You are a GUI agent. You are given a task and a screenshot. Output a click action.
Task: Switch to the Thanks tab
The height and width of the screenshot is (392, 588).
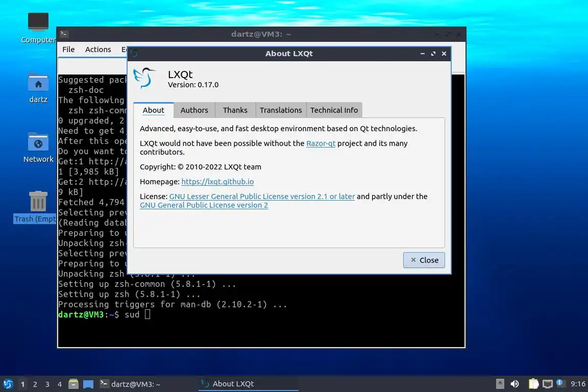[x=235, y=110]
